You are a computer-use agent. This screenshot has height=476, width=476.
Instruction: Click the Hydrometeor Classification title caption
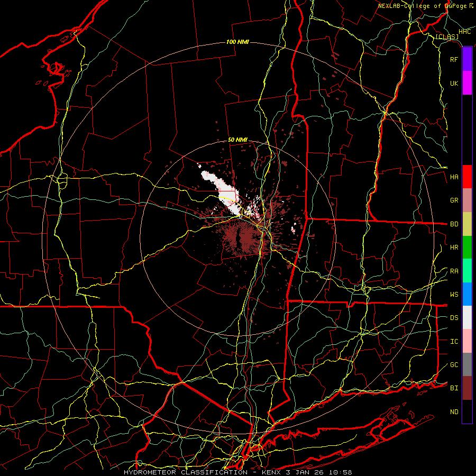[x=238, y=472]
